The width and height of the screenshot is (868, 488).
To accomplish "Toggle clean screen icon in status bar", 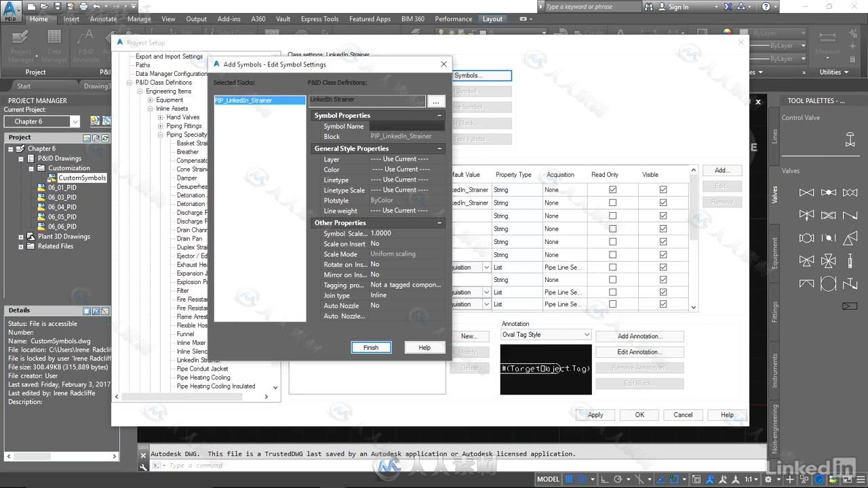I will click(x=848, y=479).
